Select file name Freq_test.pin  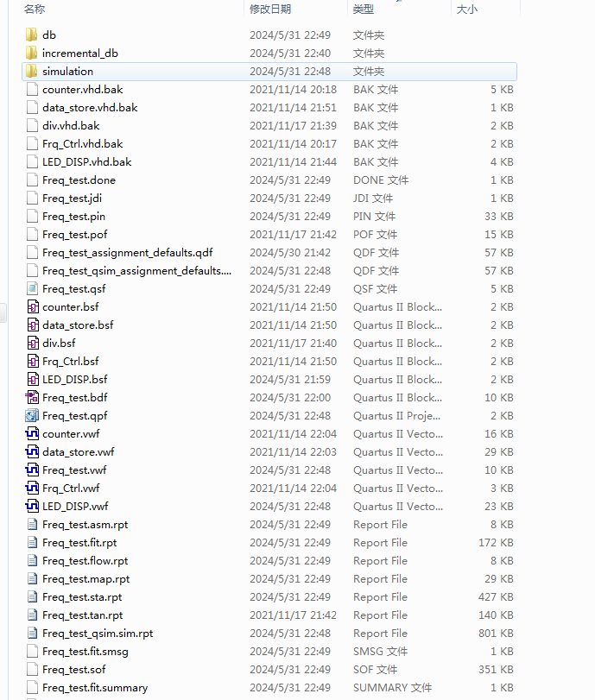tap(73, 217)
